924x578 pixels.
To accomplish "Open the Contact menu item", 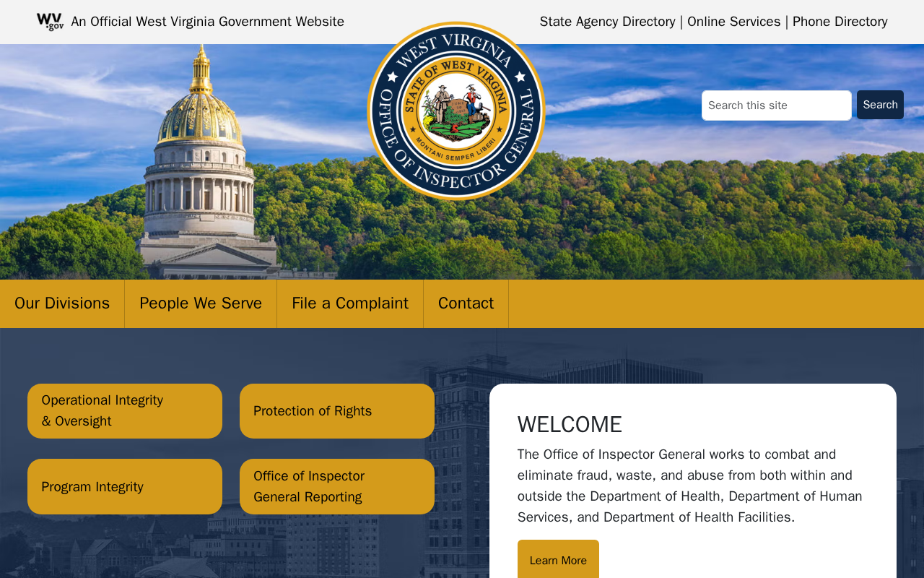I will 466,303.
